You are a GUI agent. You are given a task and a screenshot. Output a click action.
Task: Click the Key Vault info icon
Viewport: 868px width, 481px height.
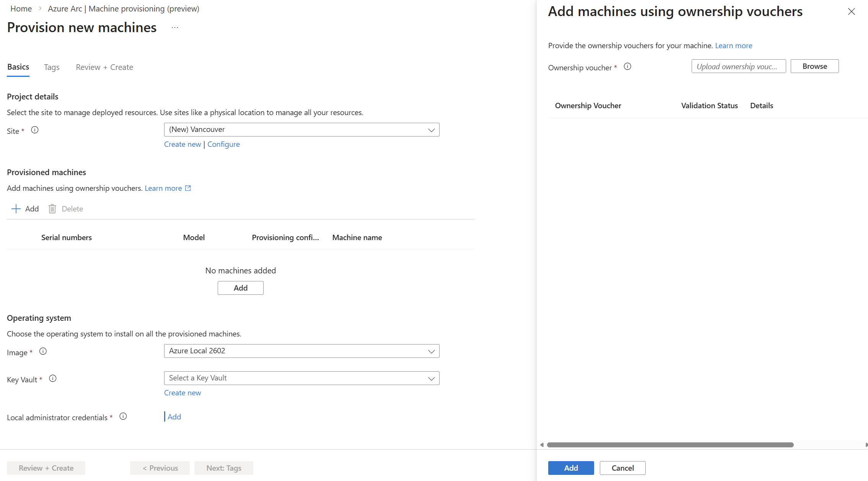pos(53,379)
